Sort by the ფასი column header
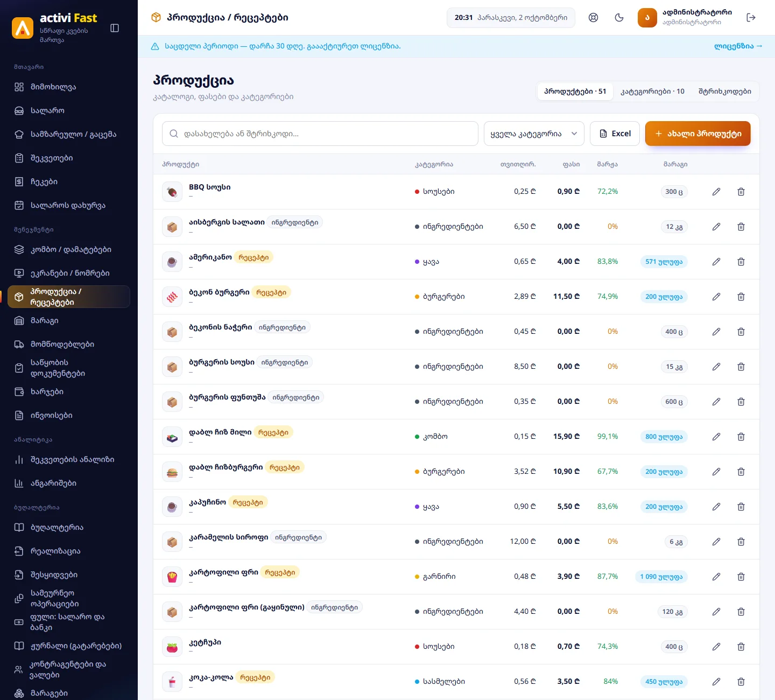The height and width of the screenshot is (700, 775). coord(571,164)
